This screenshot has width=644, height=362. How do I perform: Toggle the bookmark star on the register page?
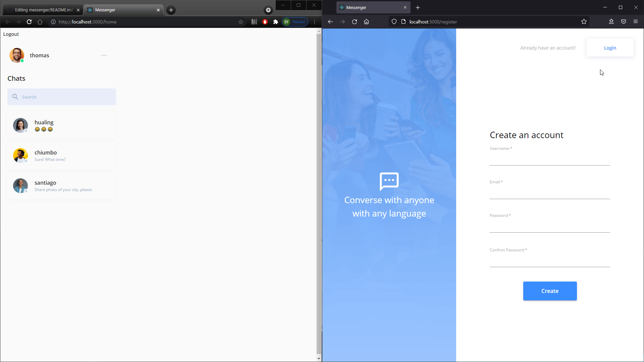click(x=584, y=21)
